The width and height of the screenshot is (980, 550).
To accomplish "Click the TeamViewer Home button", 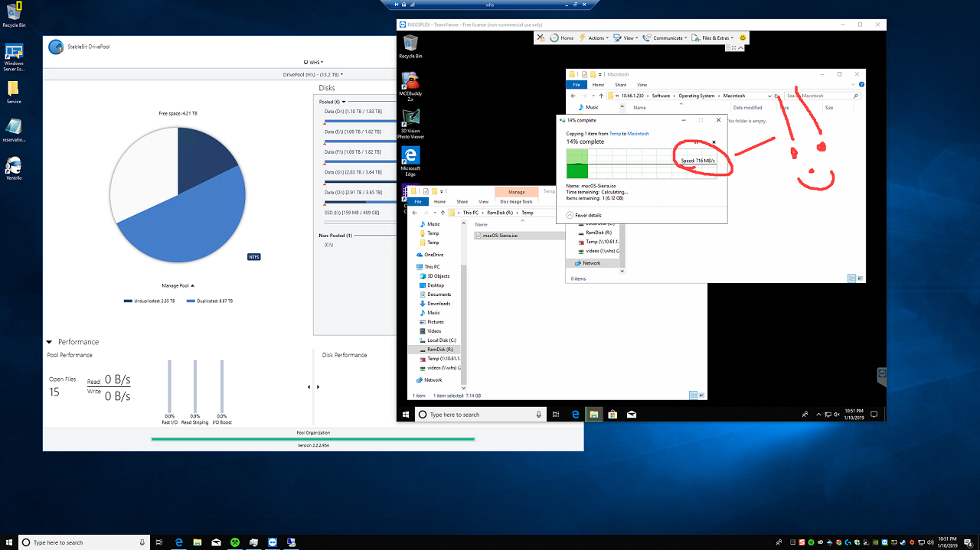I will [x=563, y=37].
